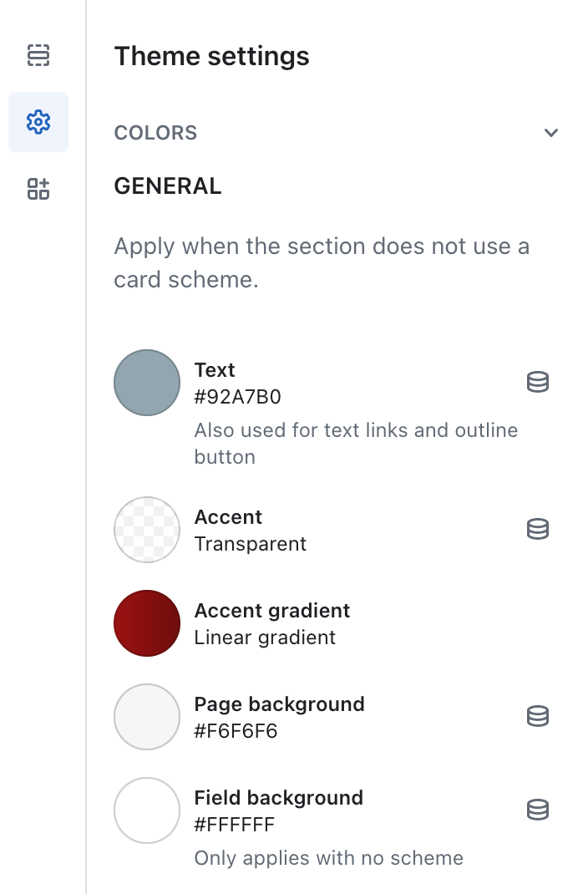Click the #92A7B0 hex value text

point(237,397)
